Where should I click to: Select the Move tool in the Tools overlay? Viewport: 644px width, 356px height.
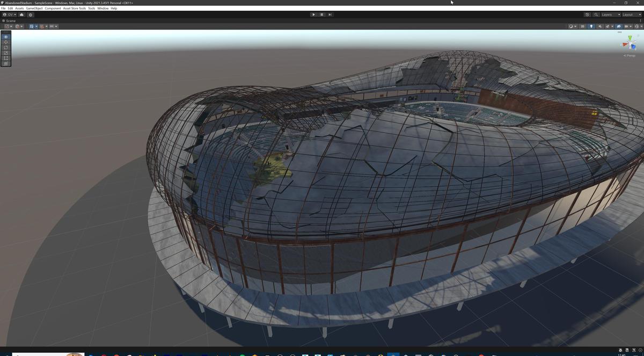tap(5, 42)
